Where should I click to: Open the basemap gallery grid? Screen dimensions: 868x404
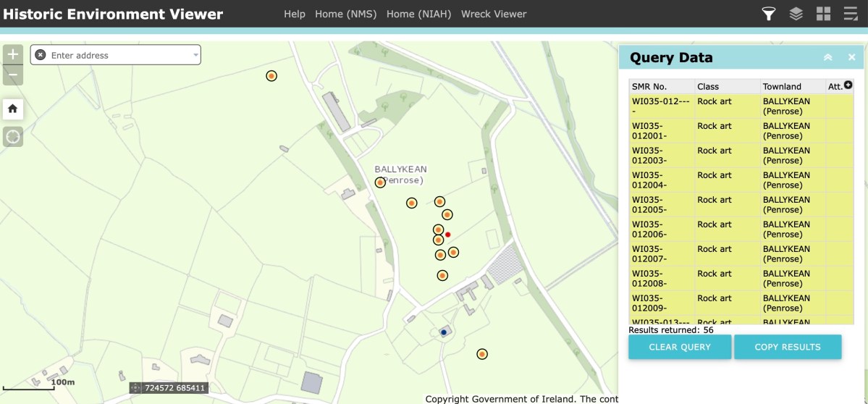tap(823, 14)
